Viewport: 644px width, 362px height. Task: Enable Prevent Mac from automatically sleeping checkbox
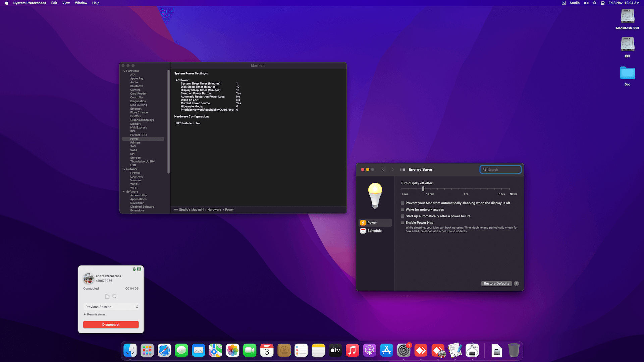pos(402,203)
